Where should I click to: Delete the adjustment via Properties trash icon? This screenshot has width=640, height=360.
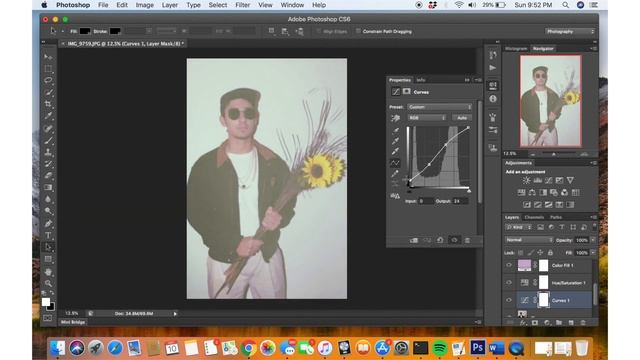tap(467, 240)
